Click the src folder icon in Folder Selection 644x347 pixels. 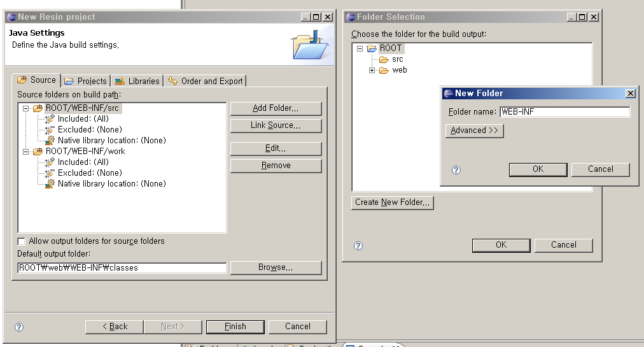384,60
